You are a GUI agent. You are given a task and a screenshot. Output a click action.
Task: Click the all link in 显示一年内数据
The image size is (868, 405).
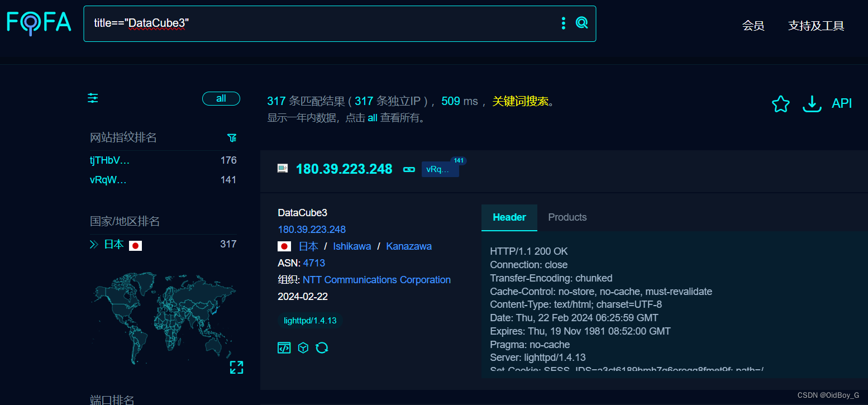373,118
